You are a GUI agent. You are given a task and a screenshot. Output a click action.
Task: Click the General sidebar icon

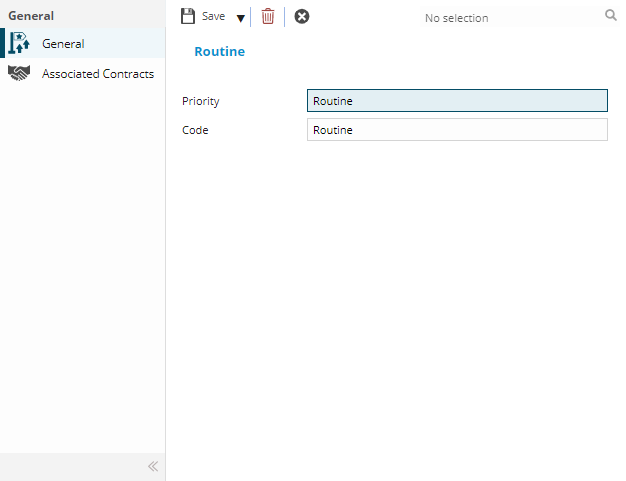point(19,43)
